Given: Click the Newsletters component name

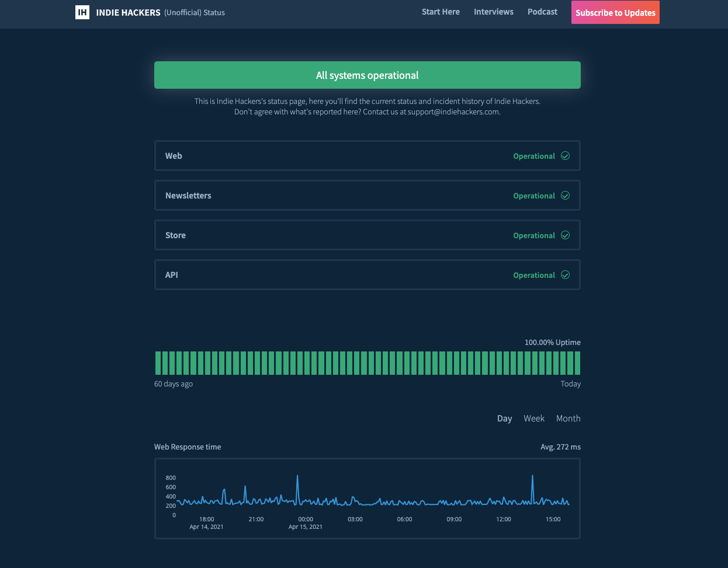Looking at the screenshot, I should 188,196.
